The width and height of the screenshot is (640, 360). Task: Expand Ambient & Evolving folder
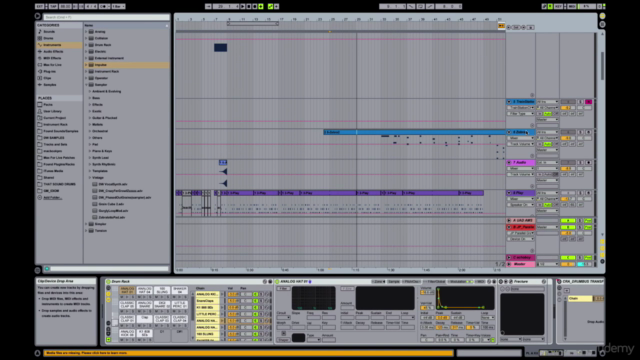coord(90,91)
